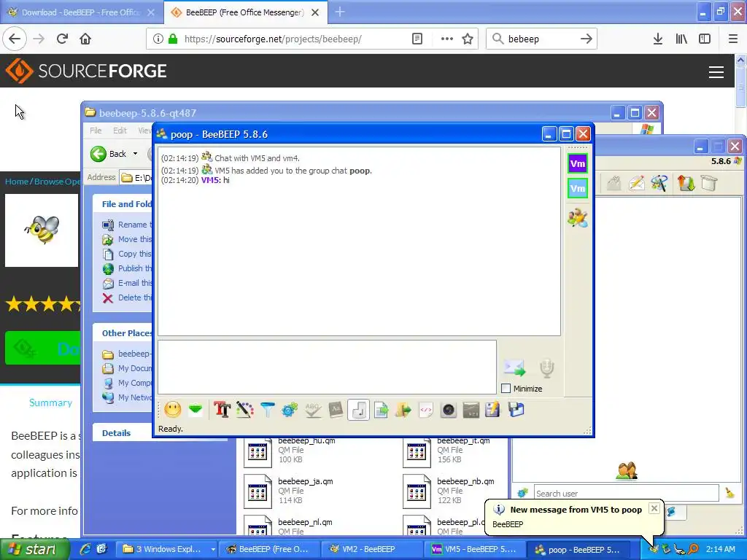Click the send file document icon
The width and height of the screenshot is (747, 560).
(x=381, y=410)
